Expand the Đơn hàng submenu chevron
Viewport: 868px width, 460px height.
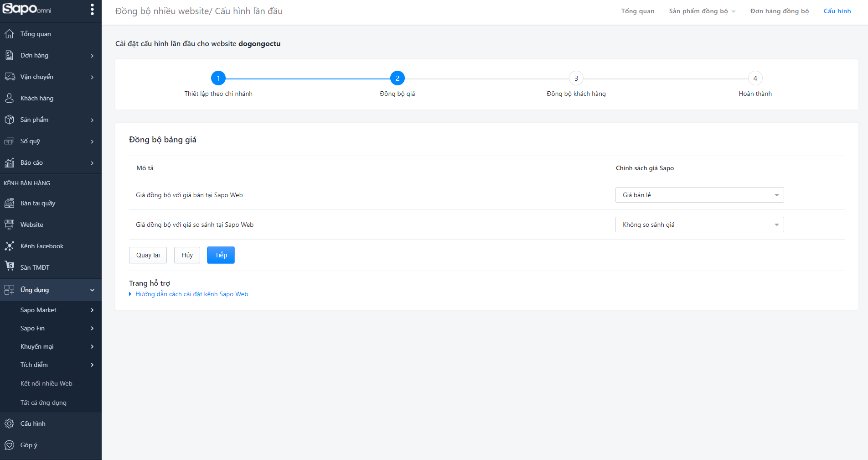click(x=92, y=56)
